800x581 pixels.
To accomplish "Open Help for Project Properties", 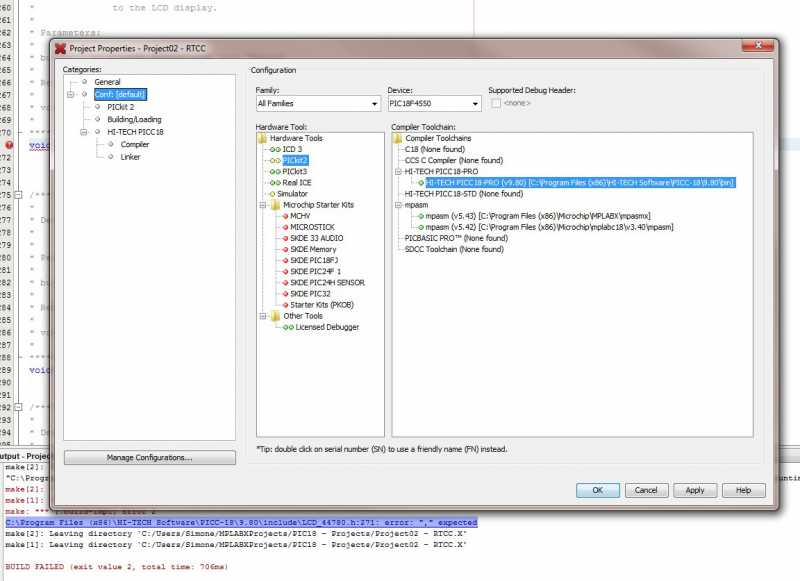I will (743, 490).
